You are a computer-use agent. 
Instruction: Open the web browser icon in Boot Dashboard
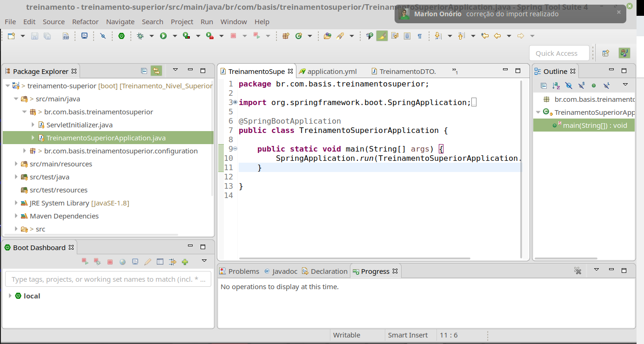[122, 261]
